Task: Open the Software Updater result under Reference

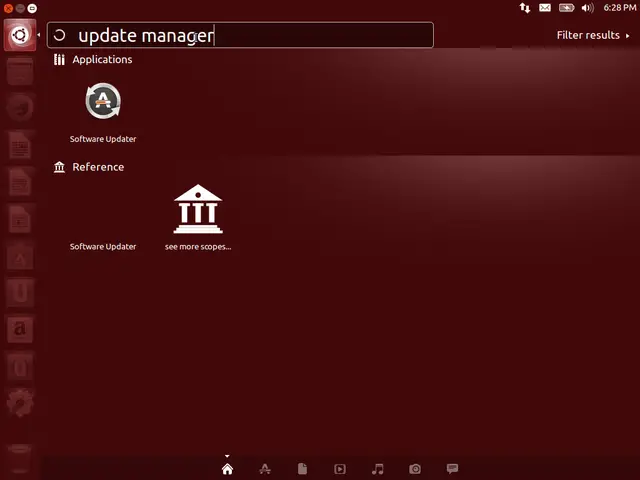Action: (103, 246)
